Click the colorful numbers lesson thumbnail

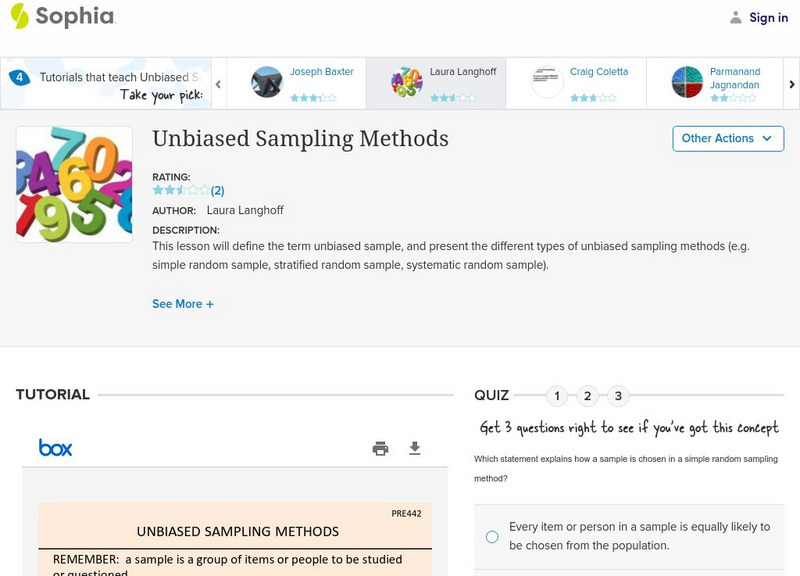coord(74,184)
